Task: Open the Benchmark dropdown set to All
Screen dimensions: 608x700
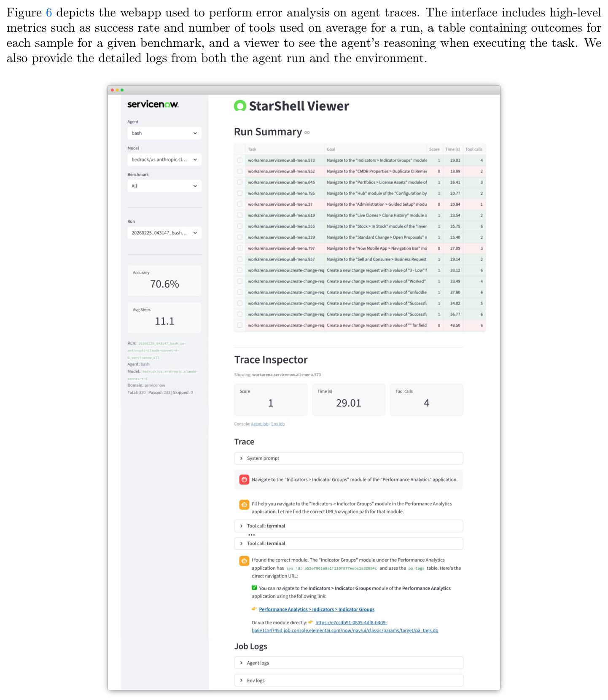Action: point(164,186)
